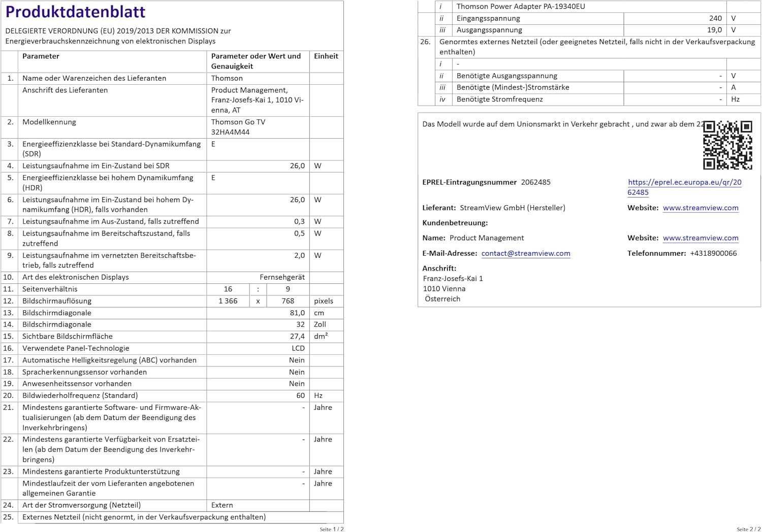Click the off-state power value '0,3'
The image size is (762, 532).
[299, 222]
